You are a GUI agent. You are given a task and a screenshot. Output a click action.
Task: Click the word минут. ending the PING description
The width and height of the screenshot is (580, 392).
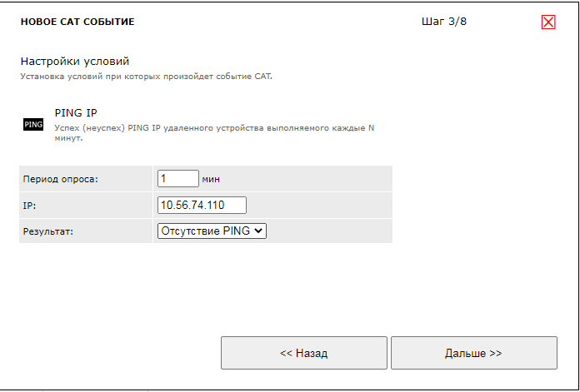pos(68,138)
